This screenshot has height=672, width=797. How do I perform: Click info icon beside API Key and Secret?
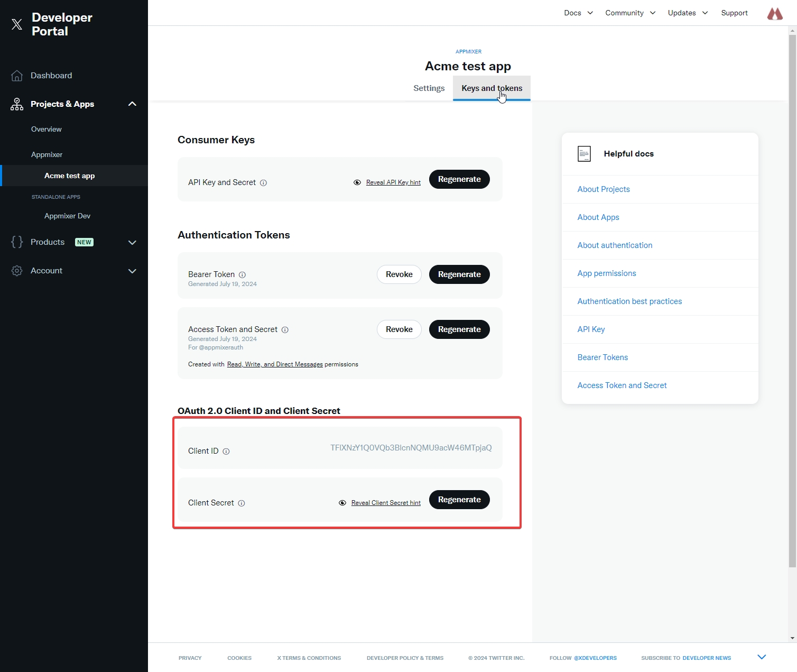pyautogui.click(x=263, y=183)
